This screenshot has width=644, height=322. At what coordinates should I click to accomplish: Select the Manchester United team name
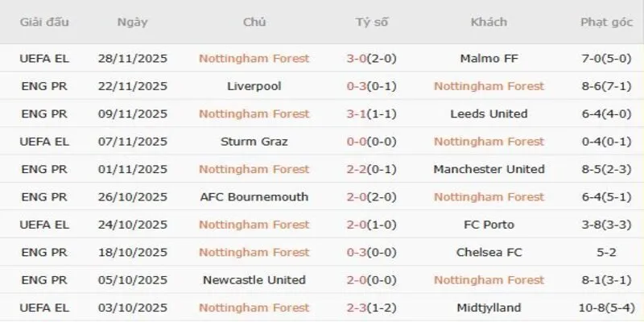(489, 169)
